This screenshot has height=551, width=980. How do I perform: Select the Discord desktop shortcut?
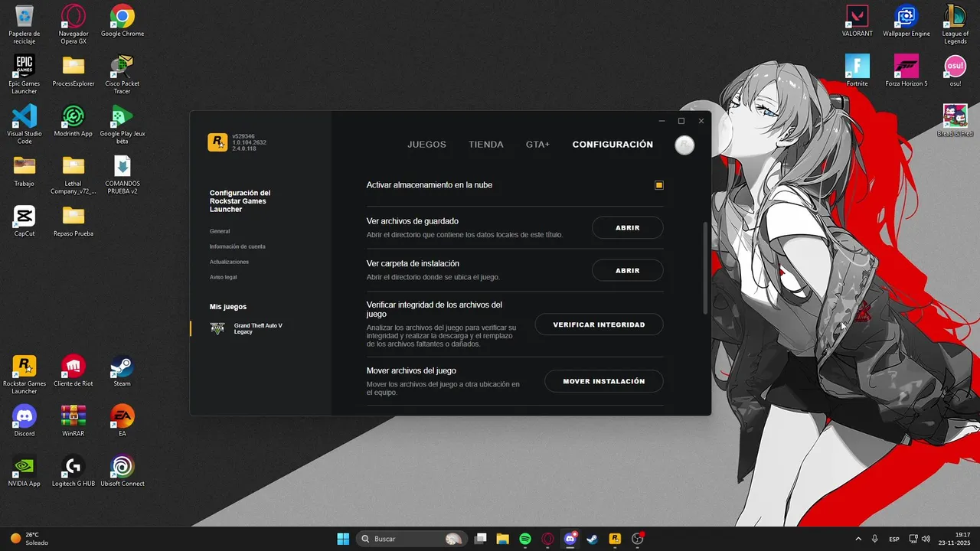pos(24,420)
